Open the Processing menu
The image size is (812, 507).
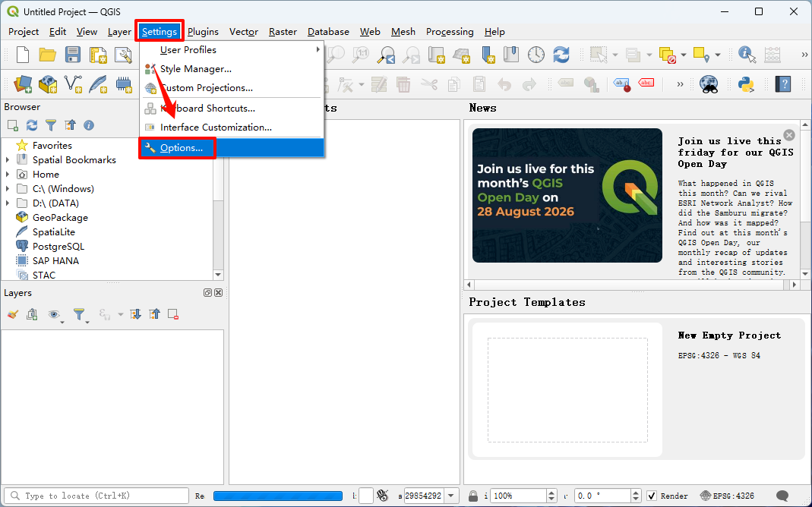pos(450,32)
